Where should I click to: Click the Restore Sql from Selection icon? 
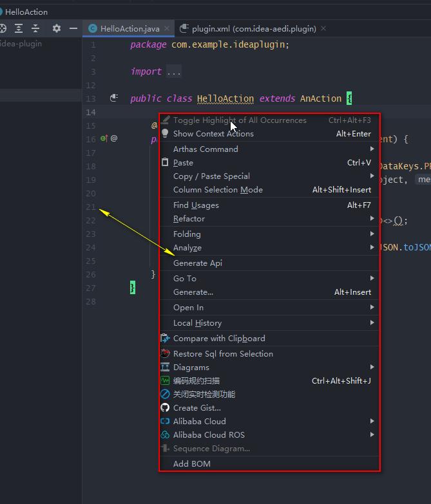[x=165, y=353]
